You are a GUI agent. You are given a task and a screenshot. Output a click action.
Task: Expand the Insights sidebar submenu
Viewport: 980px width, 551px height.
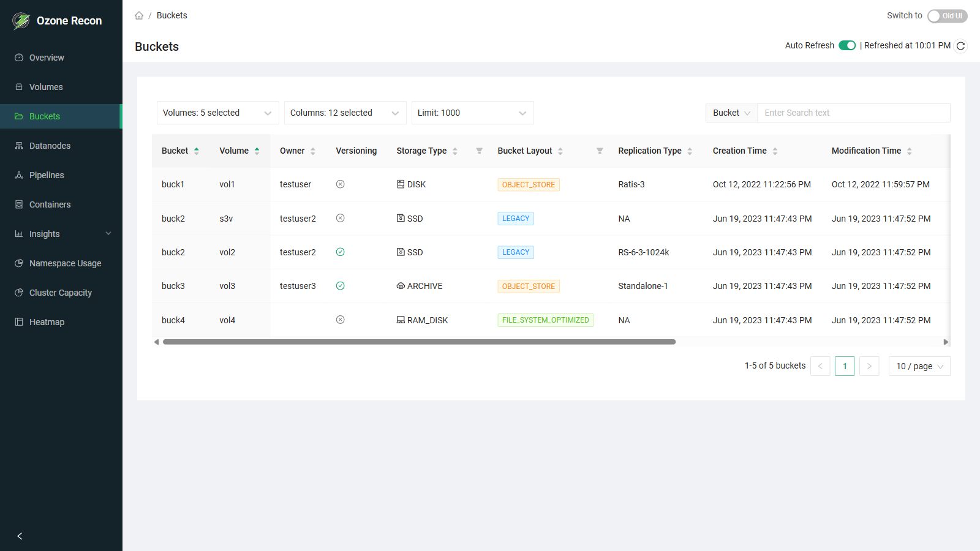(x=61, y=234)
